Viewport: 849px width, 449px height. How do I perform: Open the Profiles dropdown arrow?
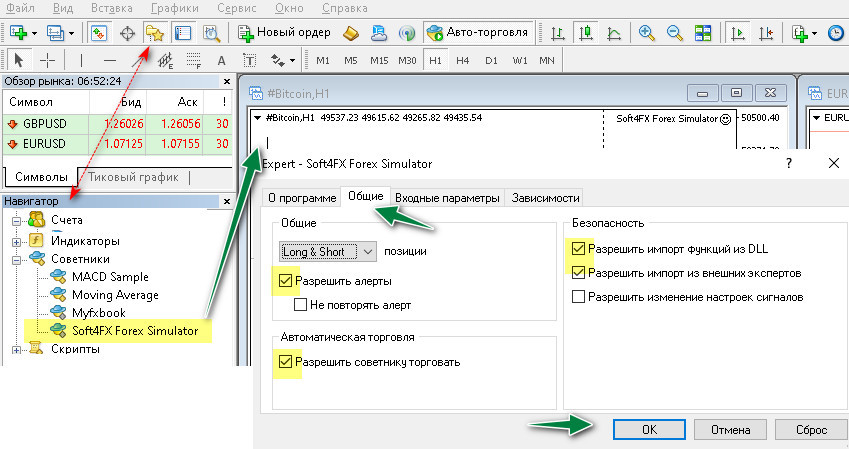click(71, 34)
